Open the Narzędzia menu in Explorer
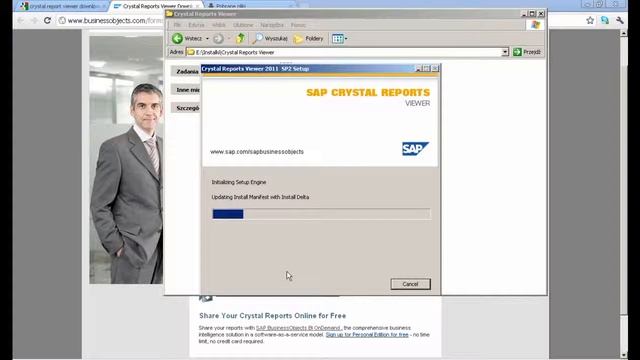The image size is (640, 360). (x=272, y=25)
